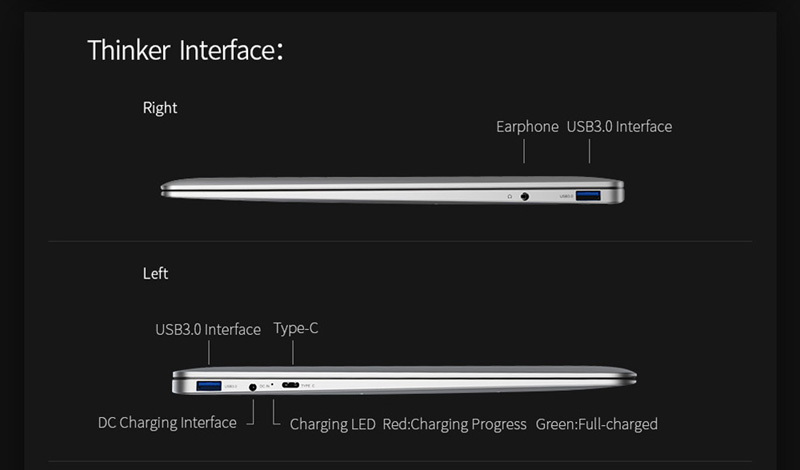Click the tiny charging LED dot
This screenshot has width=800, height=470.
[x=272, y=383]
